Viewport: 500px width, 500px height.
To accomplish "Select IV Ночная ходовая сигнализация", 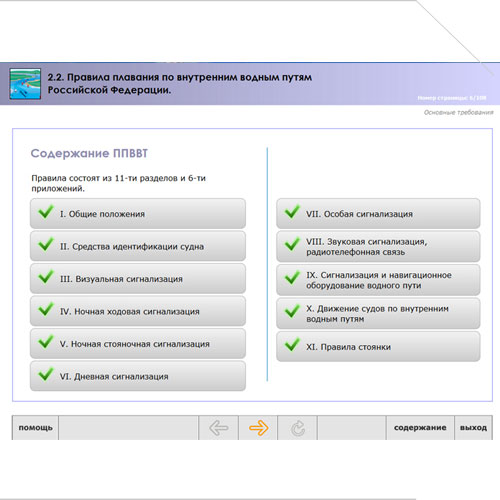I will 138,311.
